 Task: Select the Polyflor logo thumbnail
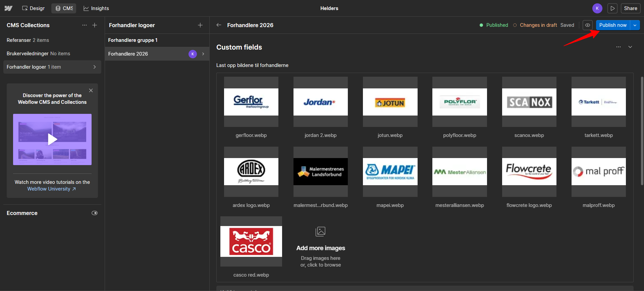[460, 102]
